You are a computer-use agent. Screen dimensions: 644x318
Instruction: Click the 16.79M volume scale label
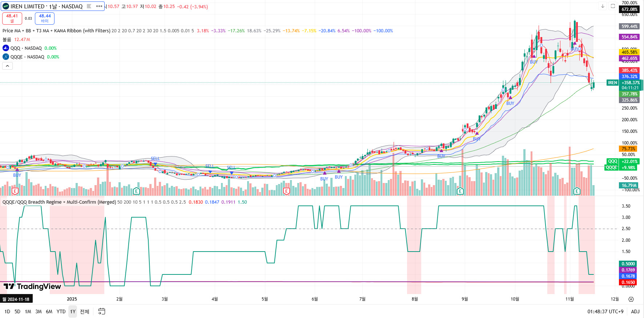[629, 185]
